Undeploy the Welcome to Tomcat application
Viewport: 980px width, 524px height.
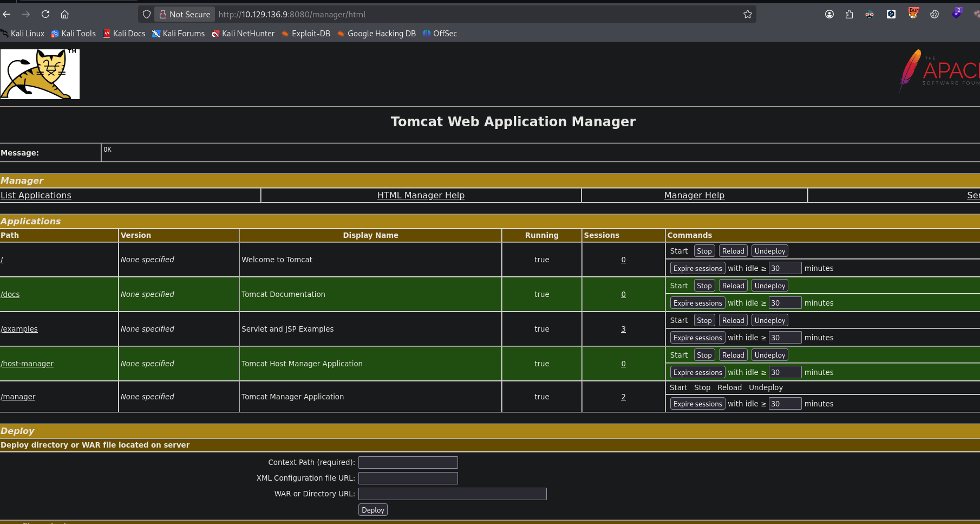(769, 251)
